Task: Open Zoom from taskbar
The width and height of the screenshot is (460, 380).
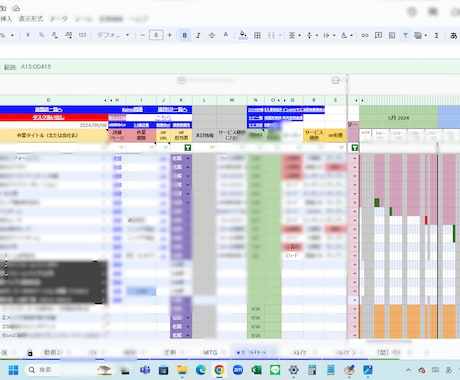Action: (238, 370)
